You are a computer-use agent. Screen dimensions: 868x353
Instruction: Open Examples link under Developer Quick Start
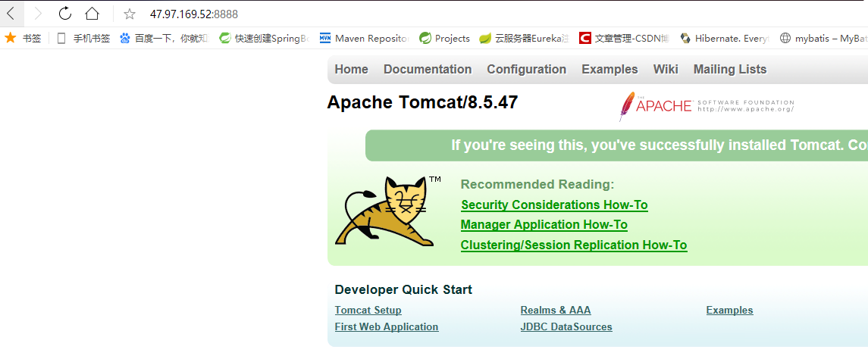click(729, 311)
